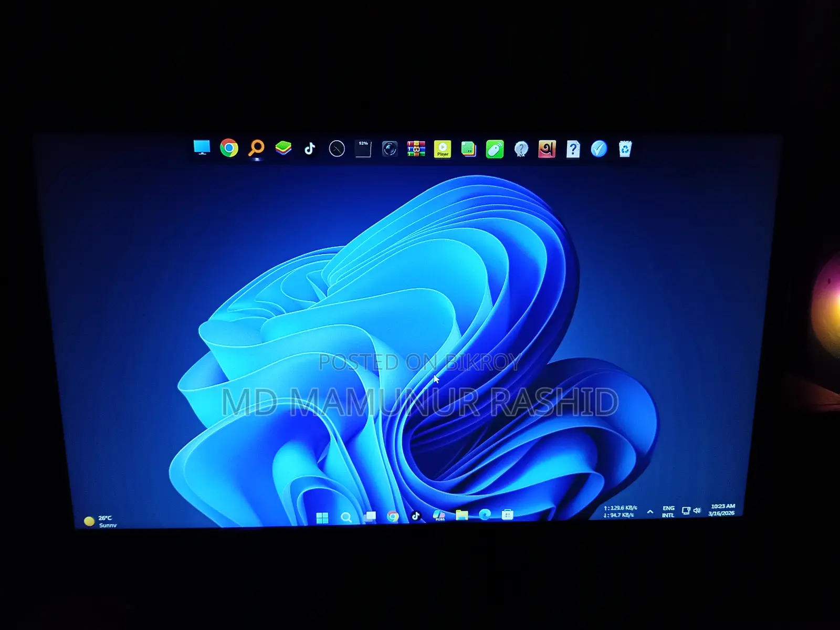Open the white question mark document icon
The height and width of the screenshot is (630, 840).
tap(573, 149)
